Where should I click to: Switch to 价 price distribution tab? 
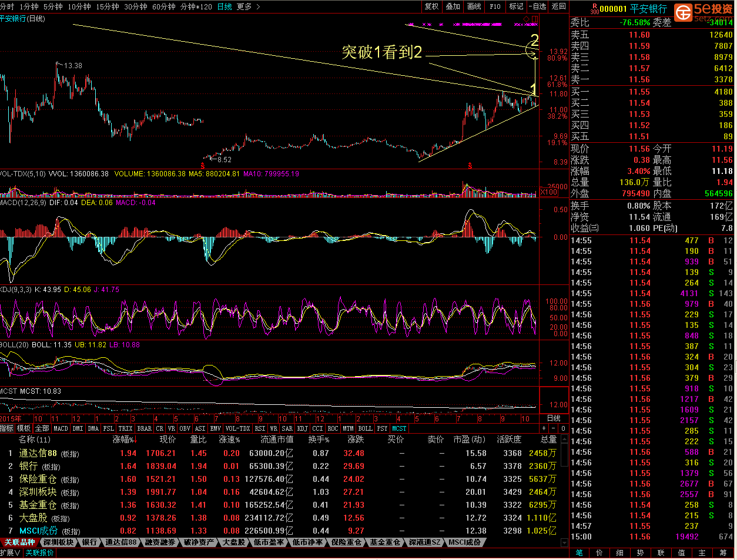(x=599, y=553)
